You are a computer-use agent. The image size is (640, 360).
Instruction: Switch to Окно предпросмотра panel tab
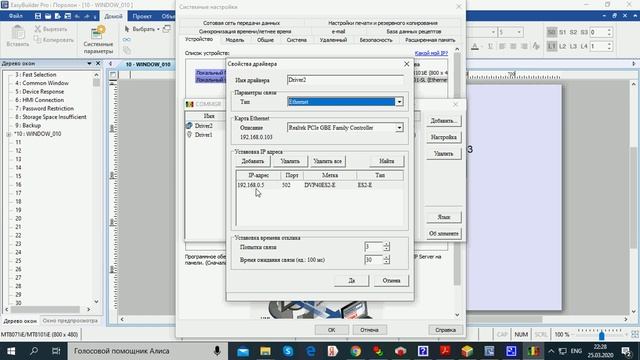pos(70,321)
